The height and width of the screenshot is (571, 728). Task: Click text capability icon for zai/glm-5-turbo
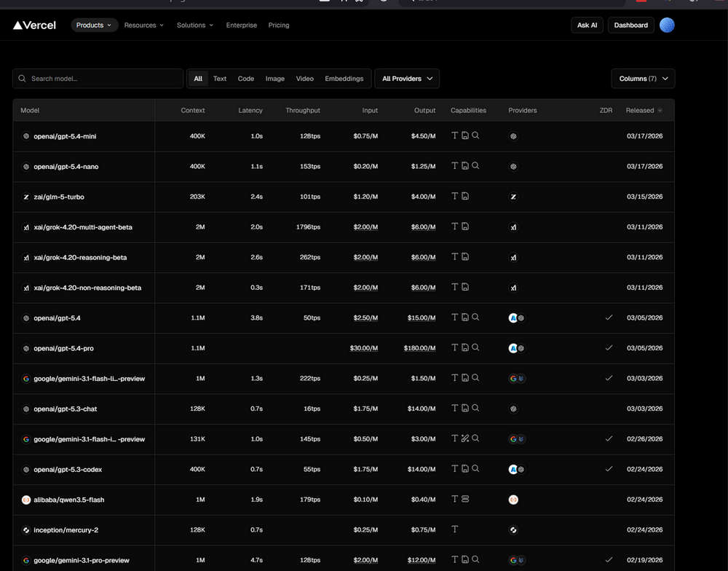(454, 196)
